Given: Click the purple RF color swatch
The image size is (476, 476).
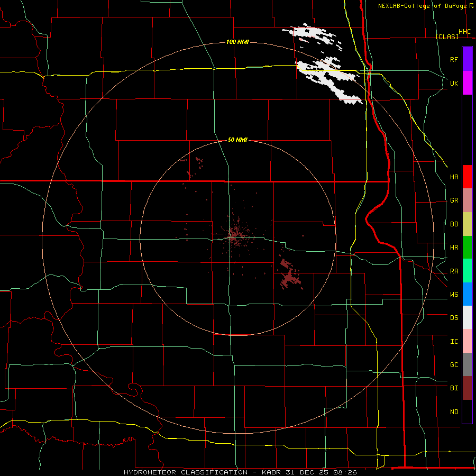Looking at the screenshot, I should click(x=467, y=59).
